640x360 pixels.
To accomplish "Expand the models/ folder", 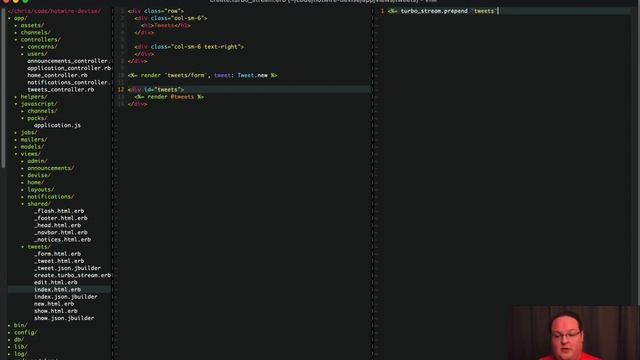I will pos(32,147).
